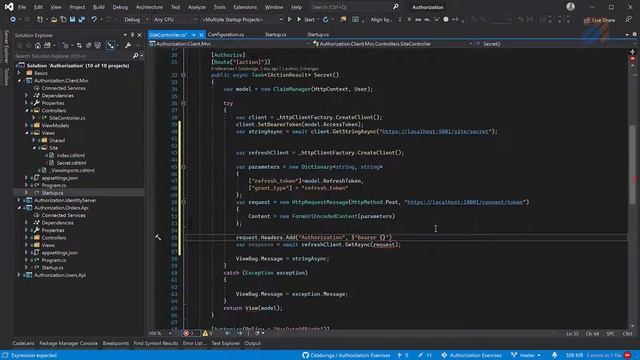The image size is (640, 360).
Task: Click the Start debugging button
Action: pyautogui.click(x=307, y=19)
